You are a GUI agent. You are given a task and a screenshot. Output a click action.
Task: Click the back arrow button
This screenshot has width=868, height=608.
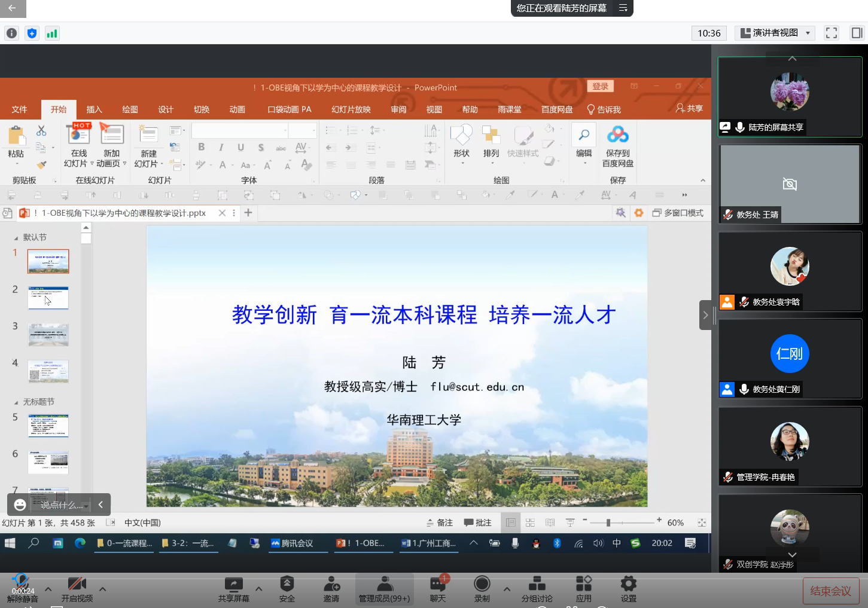coord(13,8)
